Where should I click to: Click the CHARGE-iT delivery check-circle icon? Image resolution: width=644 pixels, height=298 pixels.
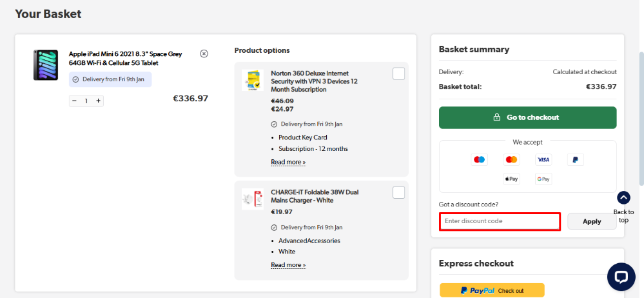pos(274,227)
